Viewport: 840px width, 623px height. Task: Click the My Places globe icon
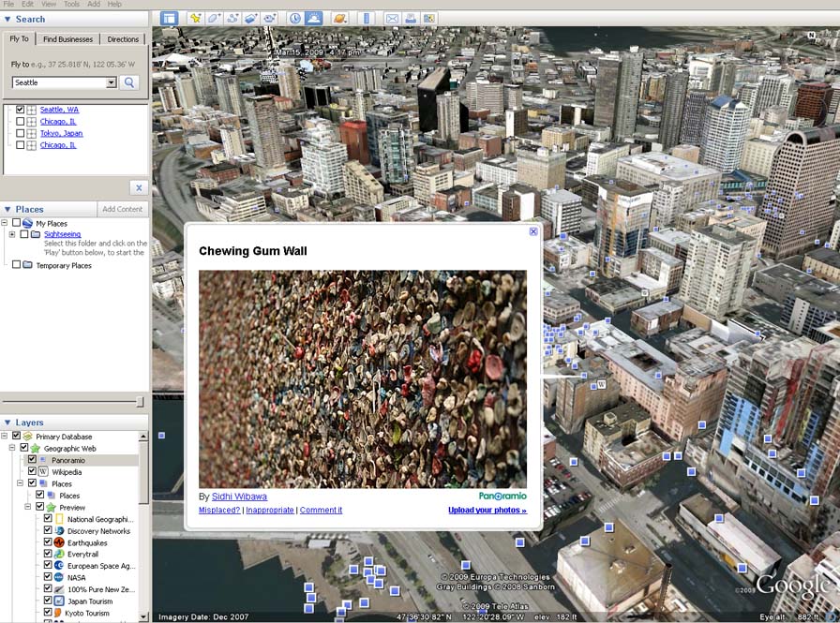pyautogui.click(x=28, y=223)
